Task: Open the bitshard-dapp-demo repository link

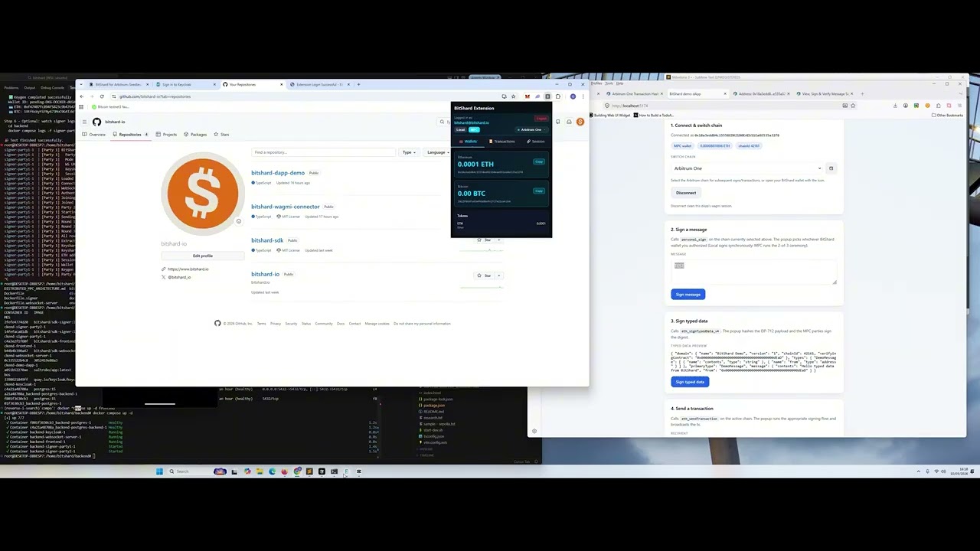Action: coord(278,173)
